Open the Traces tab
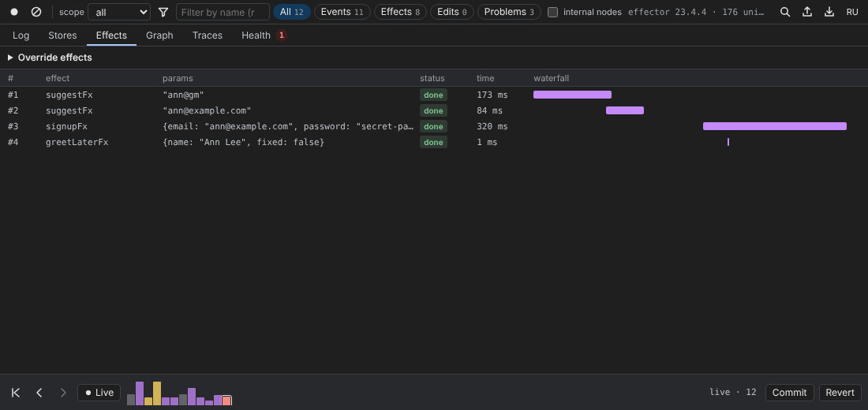The width and height of the screenshot is (868, 410). 208,35
